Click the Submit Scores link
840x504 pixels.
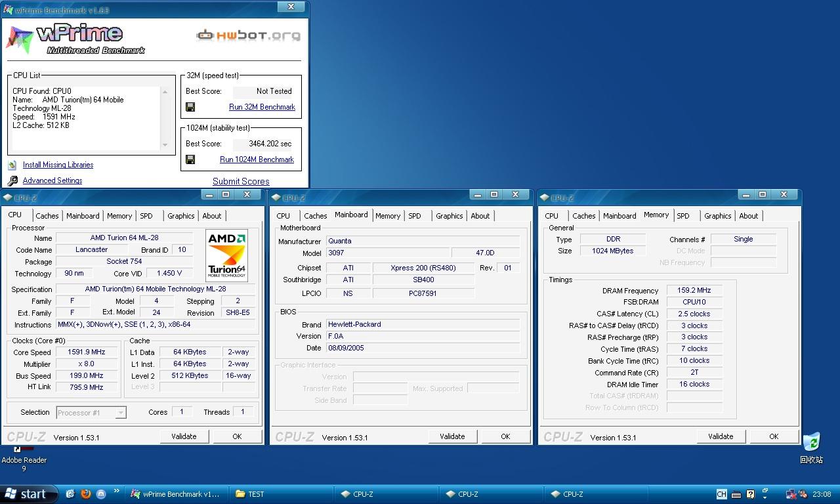(x=241, y=182)
